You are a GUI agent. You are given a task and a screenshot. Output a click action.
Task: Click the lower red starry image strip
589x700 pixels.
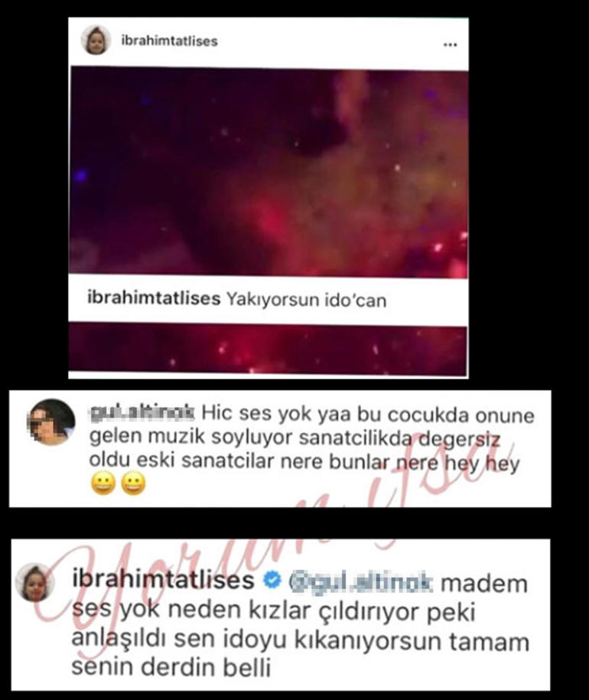click(x=268, y=350)
